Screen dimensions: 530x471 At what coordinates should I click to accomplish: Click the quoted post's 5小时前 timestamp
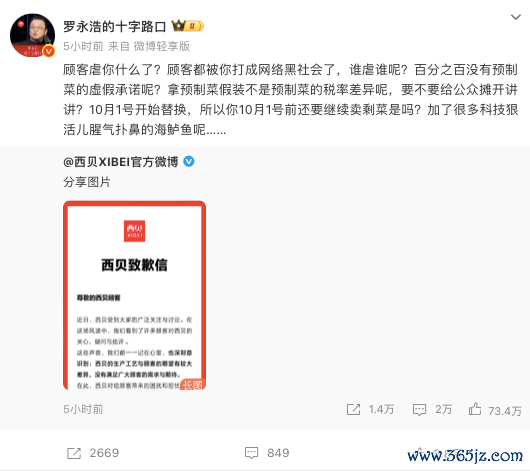pyautogui.click(x=83, y=409)
